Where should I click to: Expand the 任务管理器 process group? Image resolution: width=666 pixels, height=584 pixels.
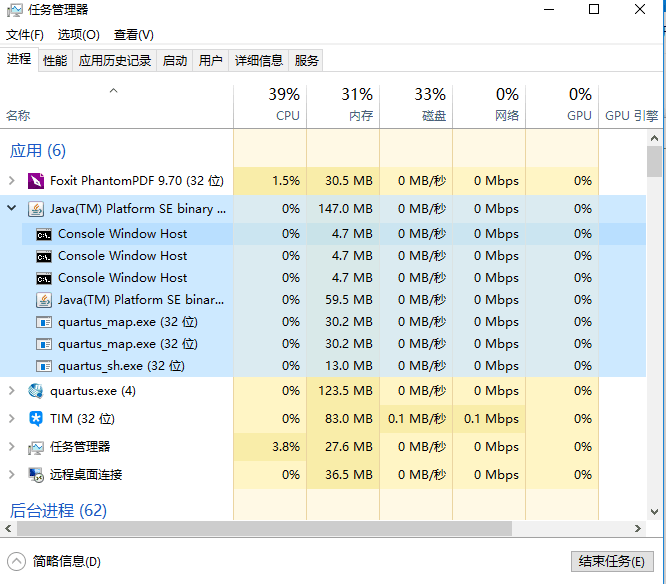click(x=12, y=447)
